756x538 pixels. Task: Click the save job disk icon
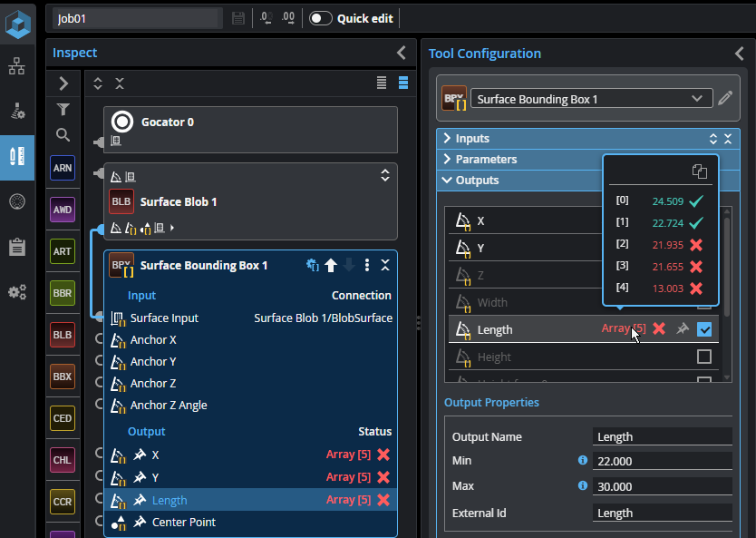[x=238, y=18]
